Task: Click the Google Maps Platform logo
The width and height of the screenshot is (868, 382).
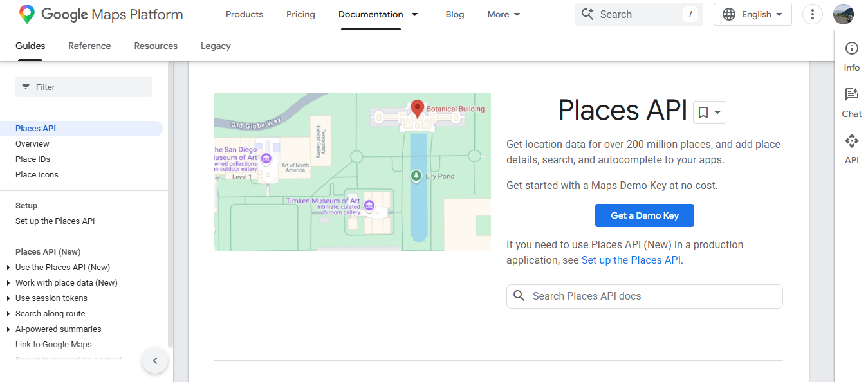Action: click(101, 14)
